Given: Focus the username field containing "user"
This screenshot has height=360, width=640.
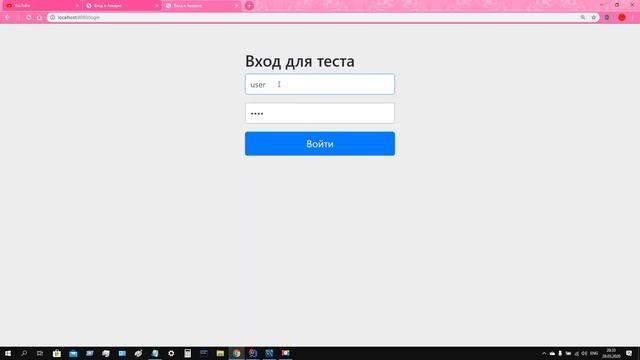Looking at the screenshot, I should 320,84.
